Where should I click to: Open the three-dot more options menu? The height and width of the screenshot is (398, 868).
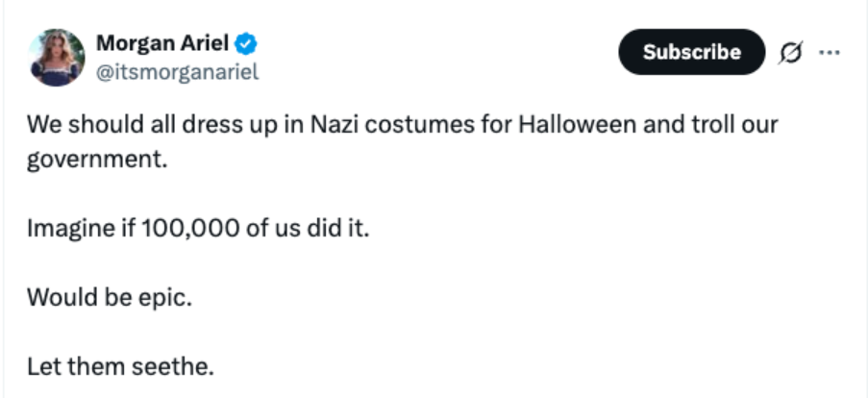[x=828, y=52]
